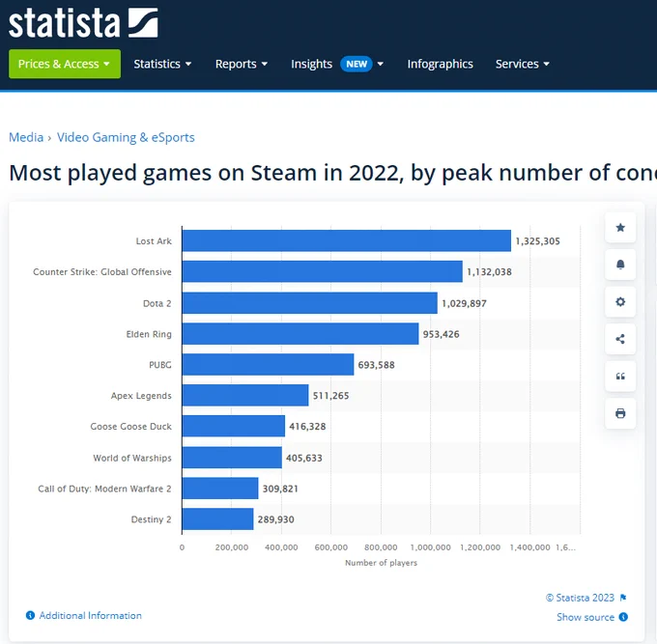Open chart settings gear icon

620,301
